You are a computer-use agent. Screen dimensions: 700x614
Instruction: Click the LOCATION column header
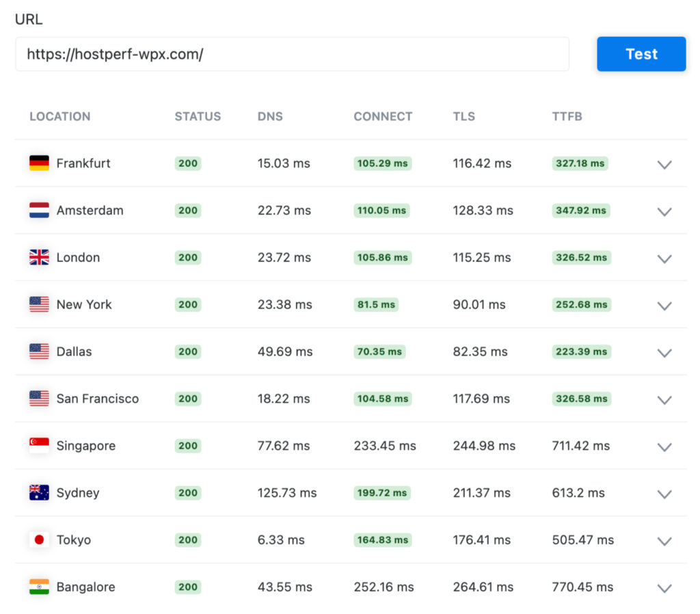tap(60, 116)
